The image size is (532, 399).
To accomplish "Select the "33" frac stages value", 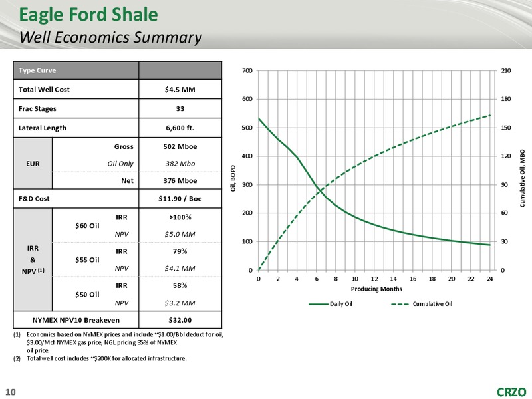I will [x=180, y=109].
